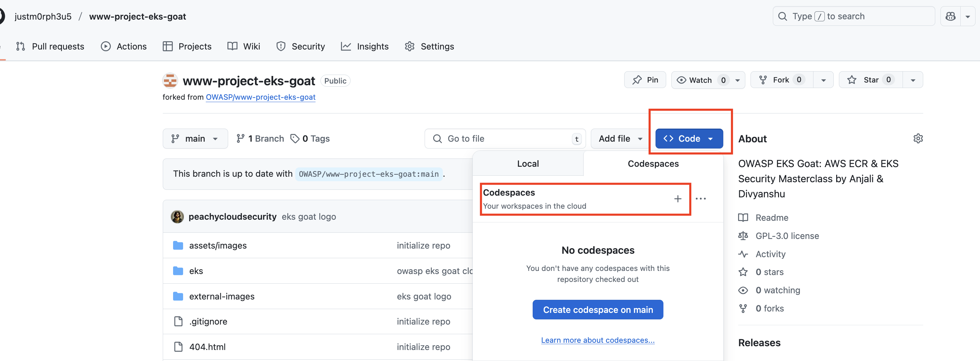
Task: Open the Readme link in About
Action: [771, 218]
